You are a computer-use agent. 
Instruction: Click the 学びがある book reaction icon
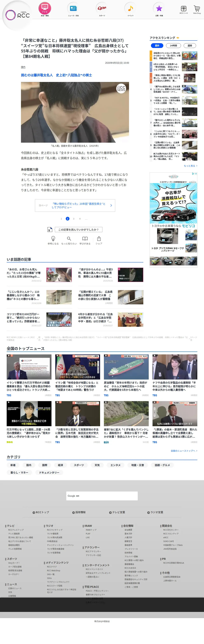point(85,240)
